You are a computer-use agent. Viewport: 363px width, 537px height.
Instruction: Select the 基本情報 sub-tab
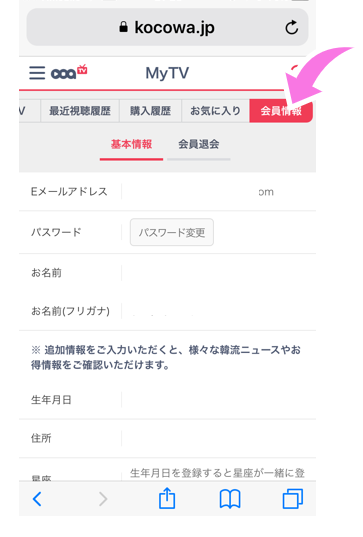(131, 145)
